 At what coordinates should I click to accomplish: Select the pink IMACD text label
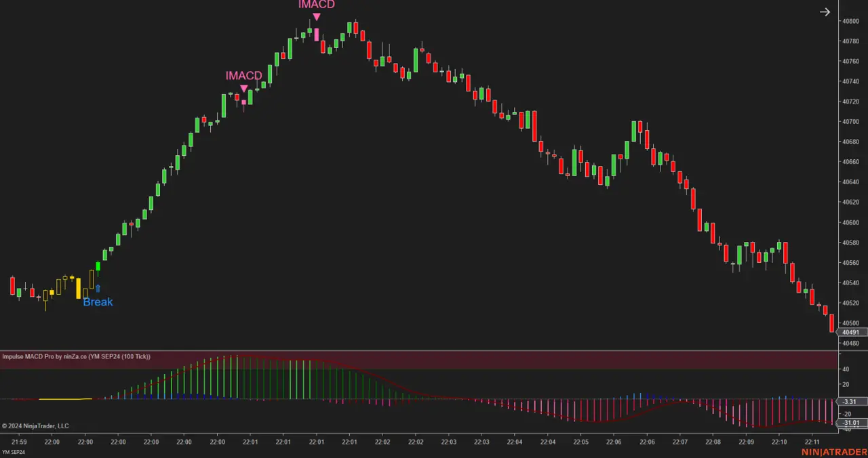click(316, 5)
